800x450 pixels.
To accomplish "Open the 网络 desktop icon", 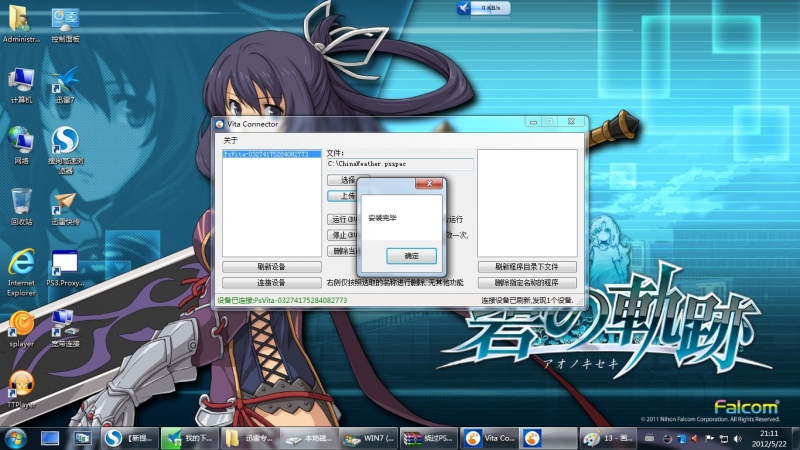I will pos(21,145).
